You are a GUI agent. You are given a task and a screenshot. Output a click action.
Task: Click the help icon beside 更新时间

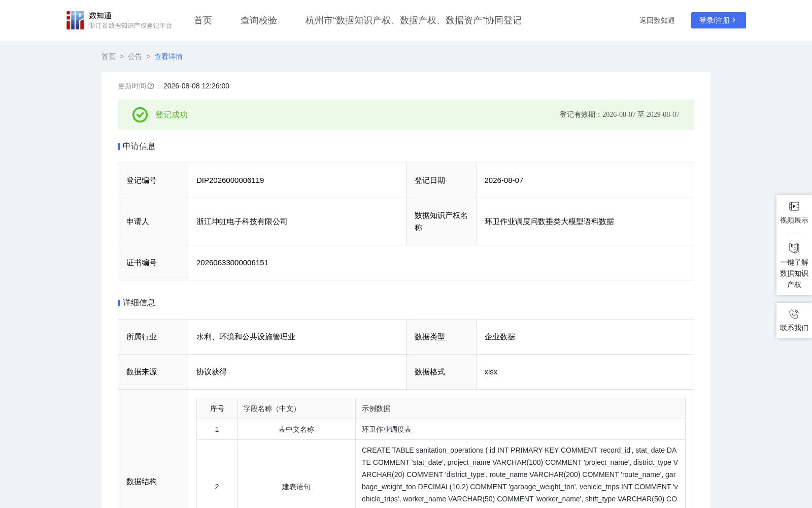pyautogui.click(x=151, y=86)
